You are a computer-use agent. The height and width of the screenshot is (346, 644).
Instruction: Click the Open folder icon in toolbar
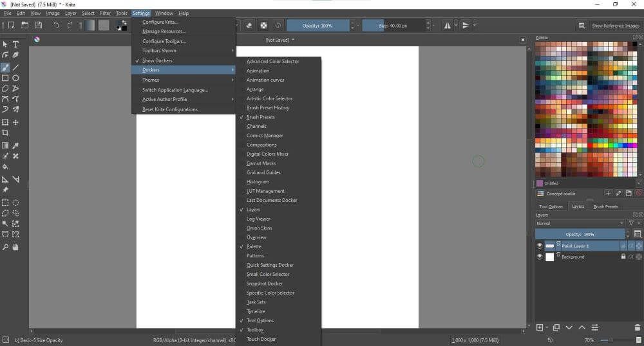[25, 25]
